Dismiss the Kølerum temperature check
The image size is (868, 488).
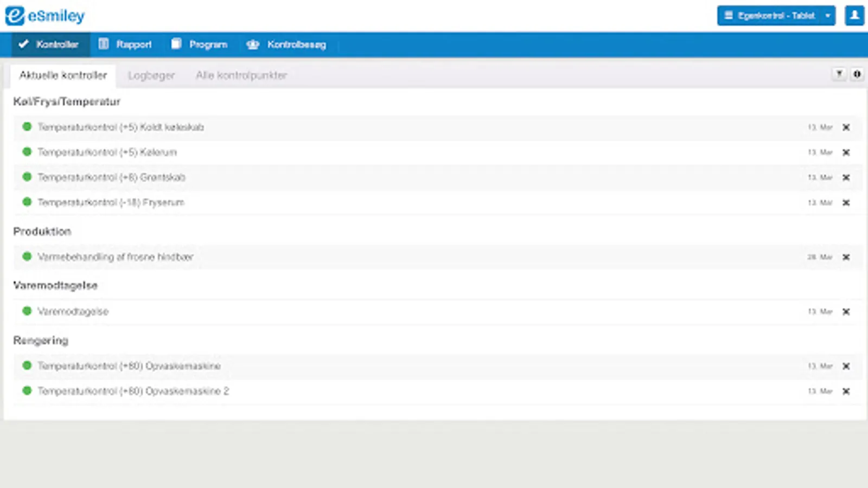(x=846, y=152)
